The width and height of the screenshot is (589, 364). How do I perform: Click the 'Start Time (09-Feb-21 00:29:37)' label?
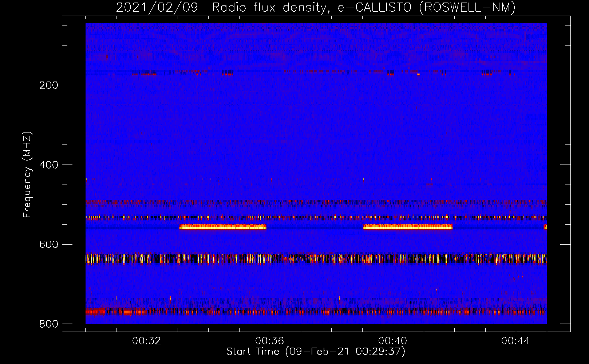point(316,352)
